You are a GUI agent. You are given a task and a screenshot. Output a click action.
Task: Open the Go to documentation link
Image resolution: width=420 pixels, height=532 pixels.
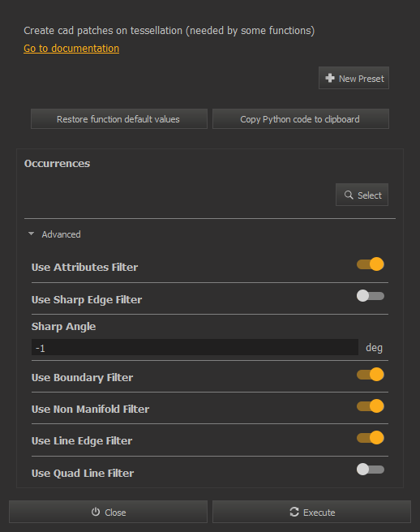pyautogui.click(x=71, y=48)
